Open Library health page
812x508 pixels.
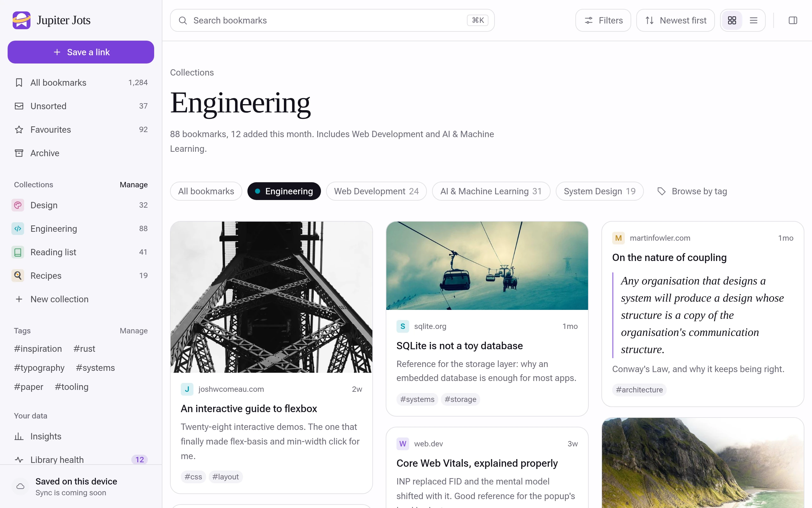81,460
